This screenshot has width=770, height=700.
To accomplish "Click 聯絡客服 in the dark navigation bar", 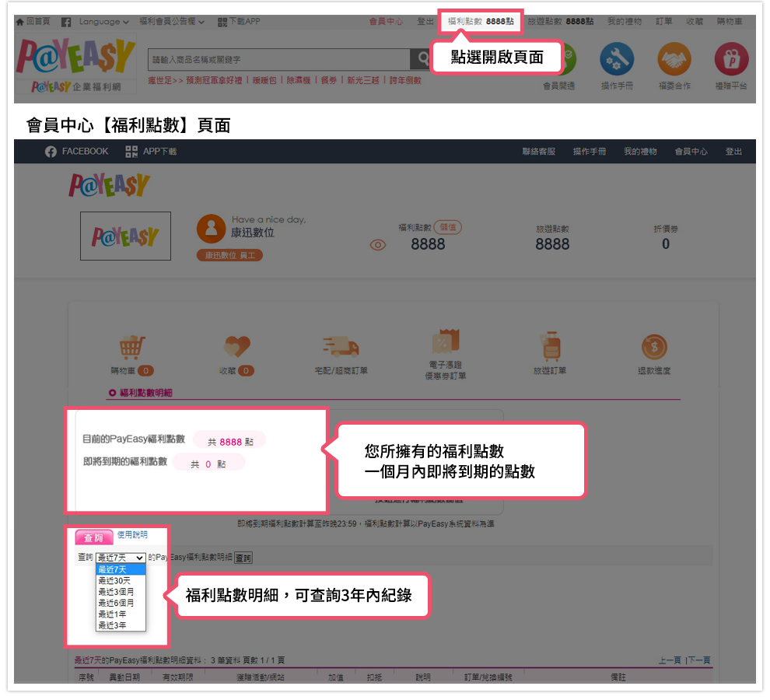I will tap(539, 152).
